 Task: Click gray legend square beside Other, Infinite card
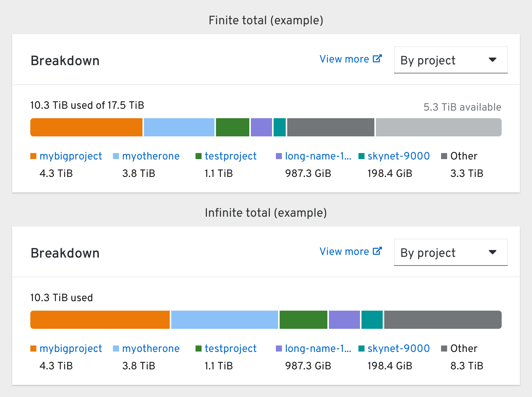444,349
